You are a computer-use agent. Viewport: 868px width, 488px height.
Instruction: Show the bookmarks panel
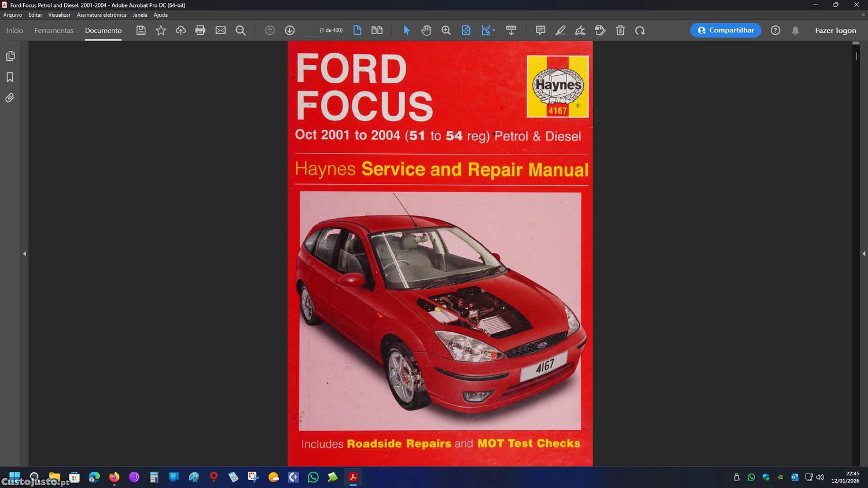pos(10,78)
